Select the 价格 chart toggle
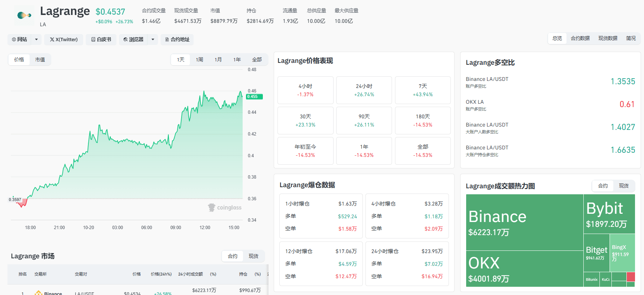Viewport: 644px width, 295px height. pos(19,60)
